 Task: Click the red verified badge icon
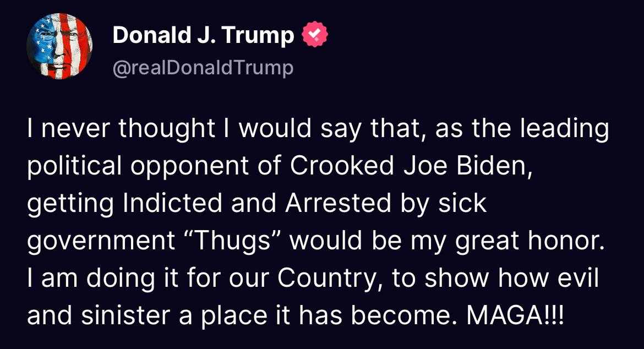(314, 36)
